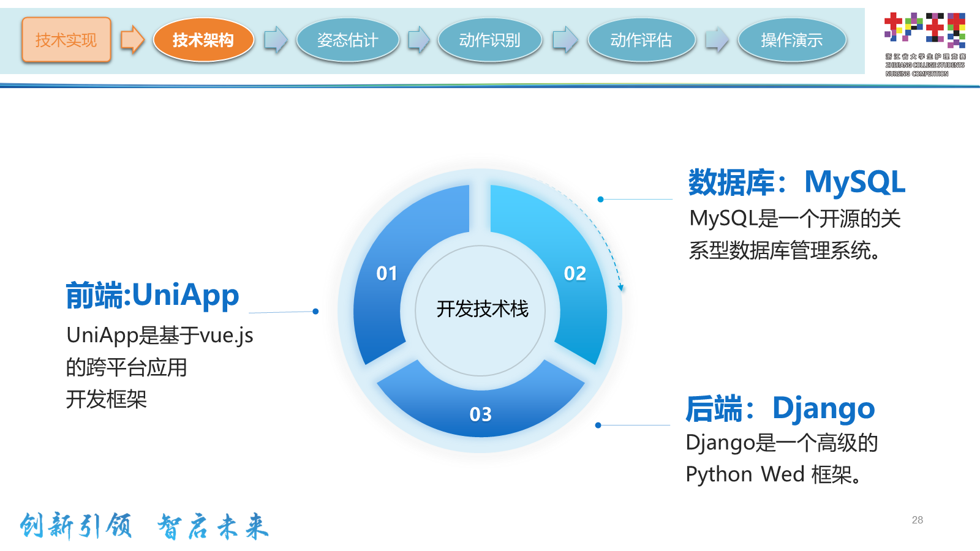
Task: Click the line MySQL是一个开源的关
Action: point(795,219)
